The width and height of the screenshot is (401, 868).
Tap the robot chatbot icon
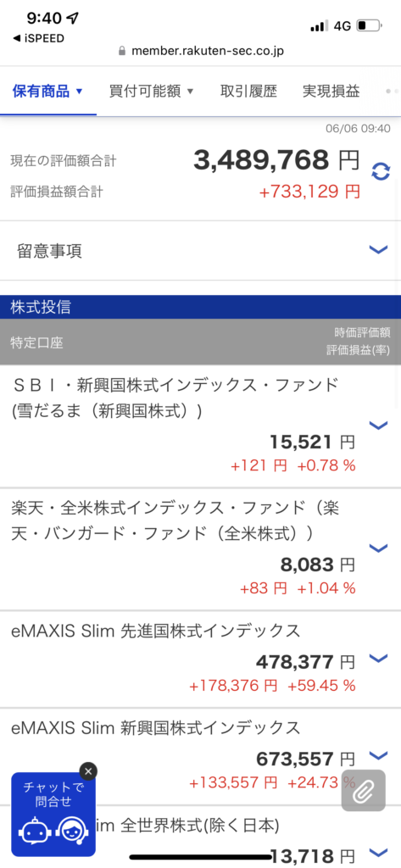32,831
